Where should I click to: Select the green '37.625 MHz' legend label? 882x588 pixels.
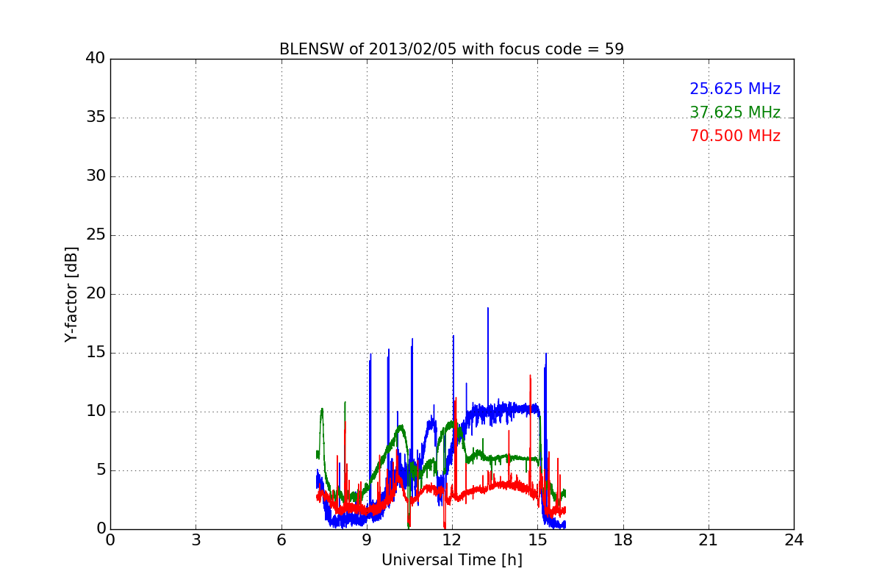click(735, 112)
